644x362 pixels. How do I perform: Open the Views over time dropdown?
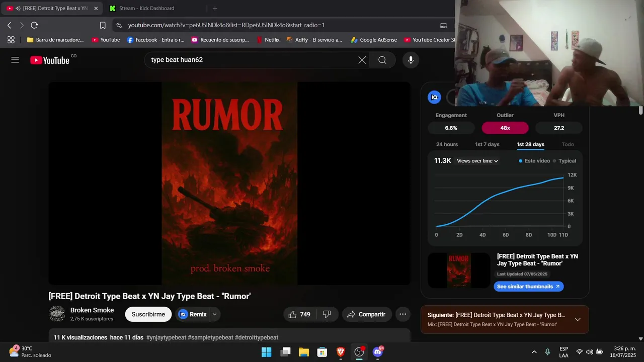coord(477,161)
